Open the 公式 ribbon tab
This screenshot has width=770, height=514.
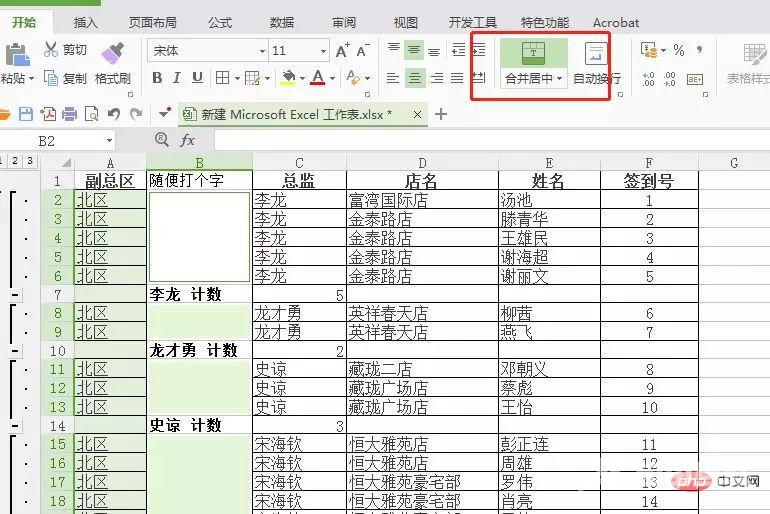pyautogui.click(x=219, y=22)
